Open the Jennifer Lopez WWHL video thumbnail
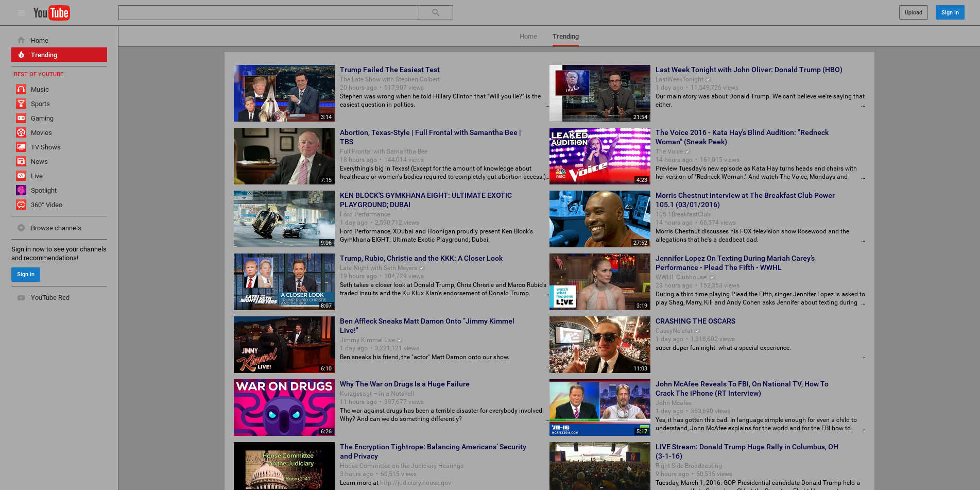 coord(600,282)
